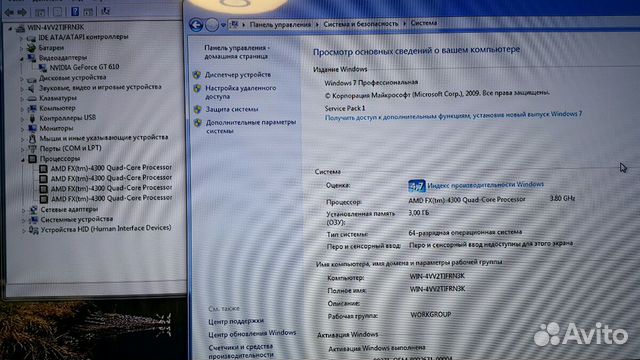Image resolution: width=640 pixels, height=360 pixels.
Task: Open Защита системы link
Action: [x=231, y=109]
